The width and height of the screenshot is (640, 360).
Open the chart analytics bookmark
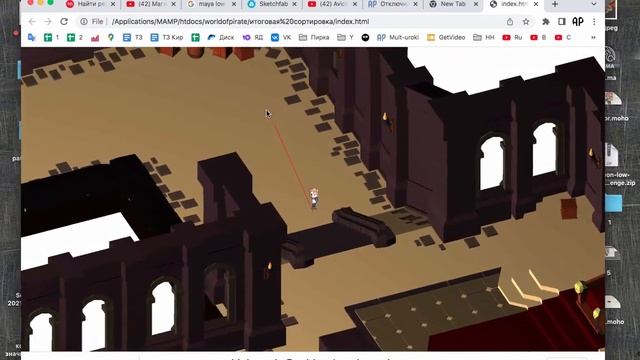click(95, 38)
